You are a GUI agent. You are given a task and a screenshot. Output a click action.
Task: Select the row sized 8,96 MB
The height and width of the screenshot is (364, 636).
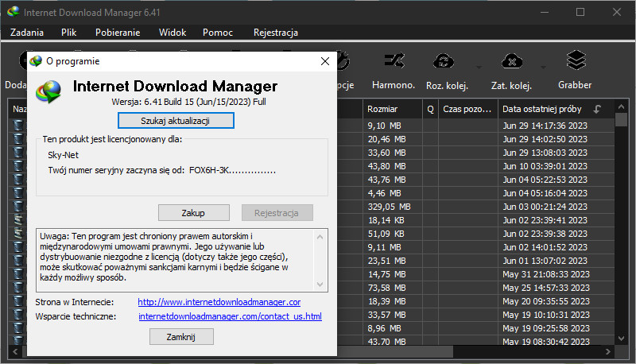point(312,328)
